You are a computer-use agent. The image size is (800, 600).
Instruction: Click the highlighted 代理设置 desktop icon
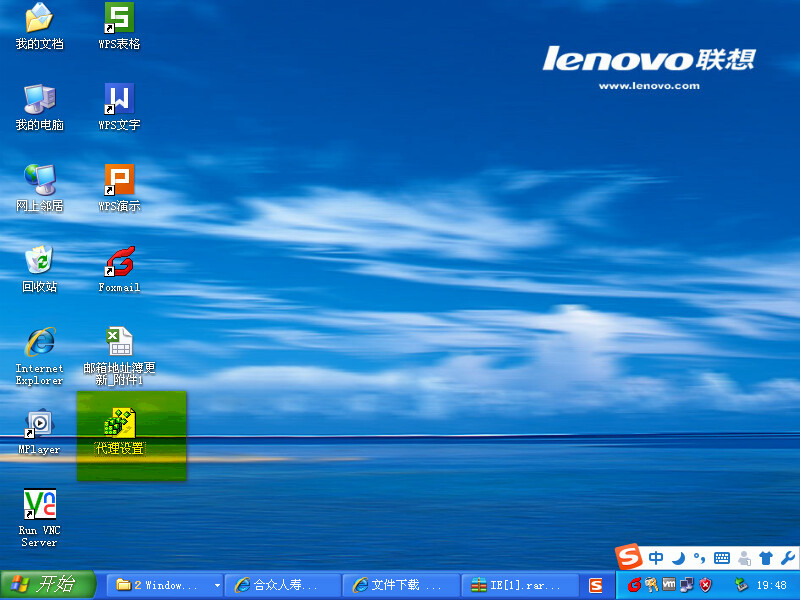[x=120, y=424]
